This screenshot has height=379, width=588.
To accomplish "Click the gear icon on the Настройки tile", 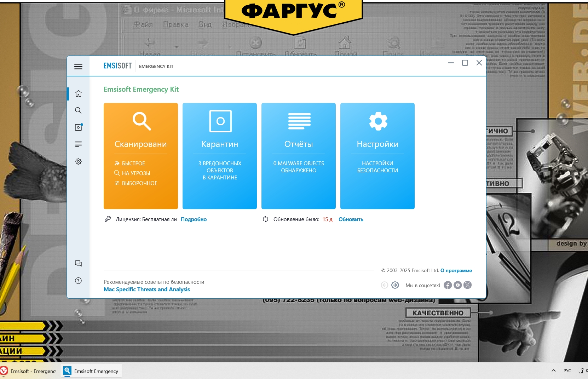I will click(378, 121).
